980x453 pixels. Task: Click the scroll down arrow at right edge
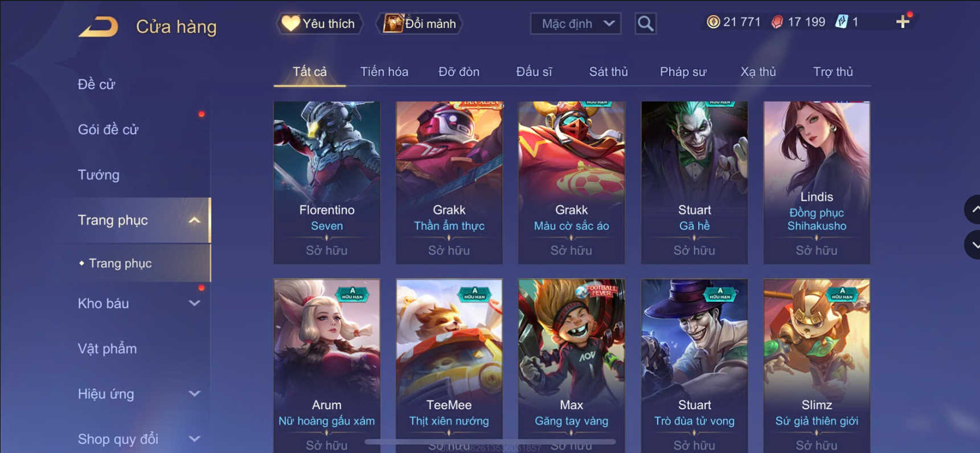click(x=973, y=245)
